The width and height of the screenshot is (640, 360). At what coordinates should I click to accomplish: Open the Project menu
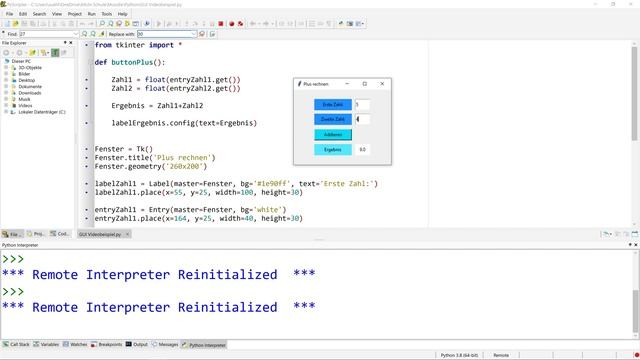pos(75,14)
